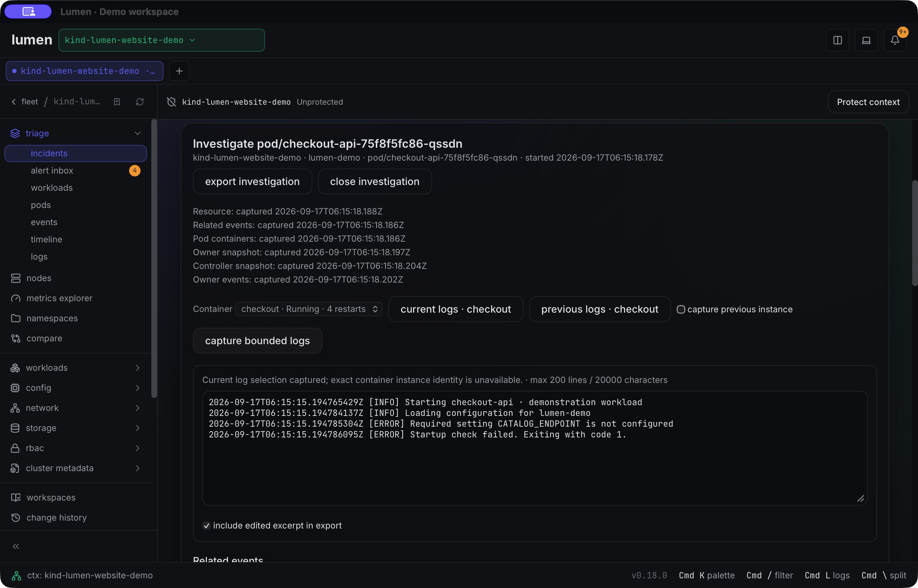
Task: Go back to fleet with arrow
Action: click(14, 101)
